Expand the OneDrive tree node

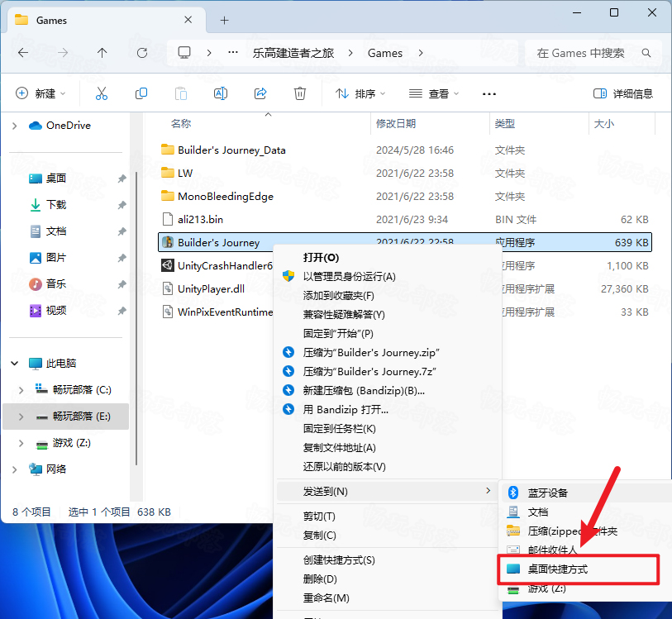coord(15,126)
